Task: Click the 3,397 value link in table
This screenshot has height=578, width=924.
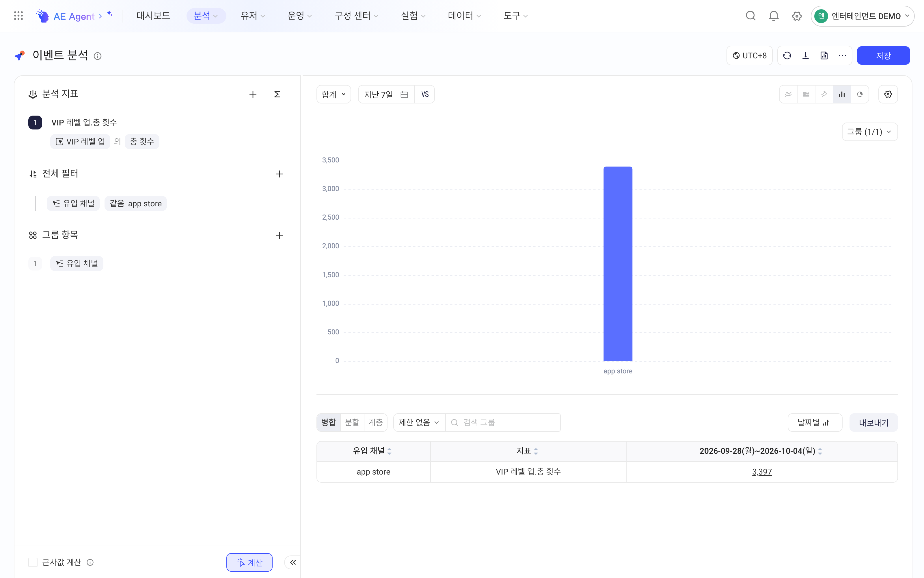Action: click(x=762, y=471)
